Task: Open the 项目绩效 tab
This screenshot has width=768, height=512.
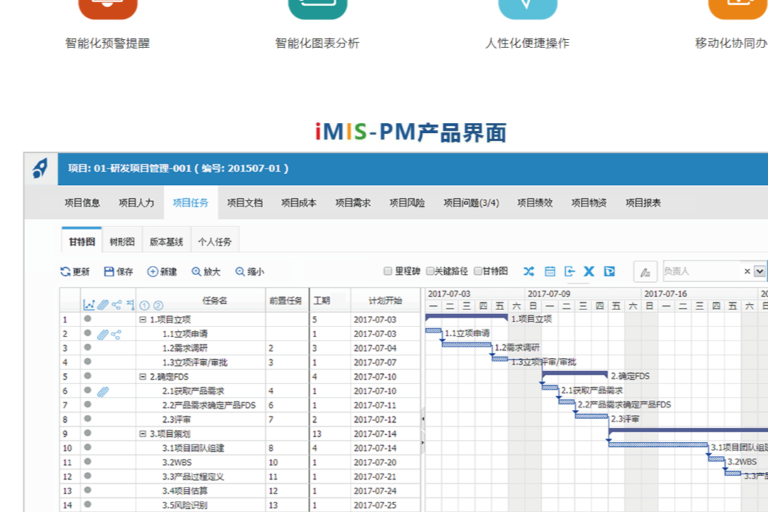Action: pos(535,202)
